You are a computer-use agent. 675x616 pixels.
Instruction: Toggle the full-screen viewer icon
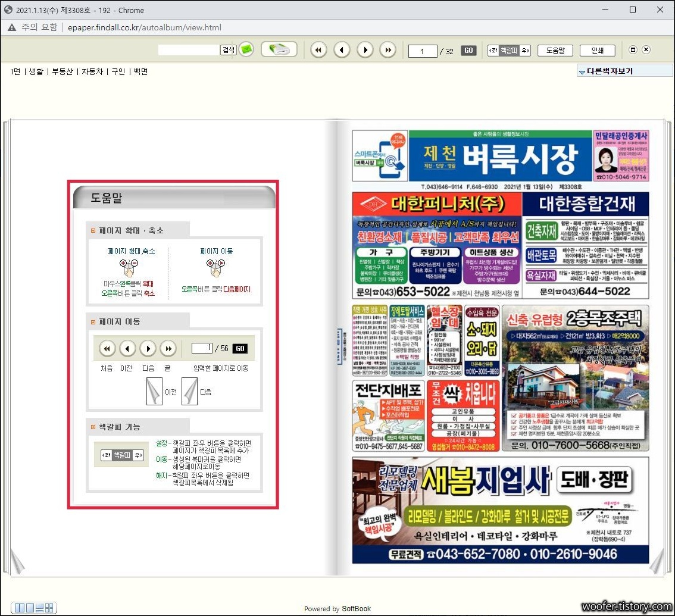pyautogui.click(x=633, y=49)
